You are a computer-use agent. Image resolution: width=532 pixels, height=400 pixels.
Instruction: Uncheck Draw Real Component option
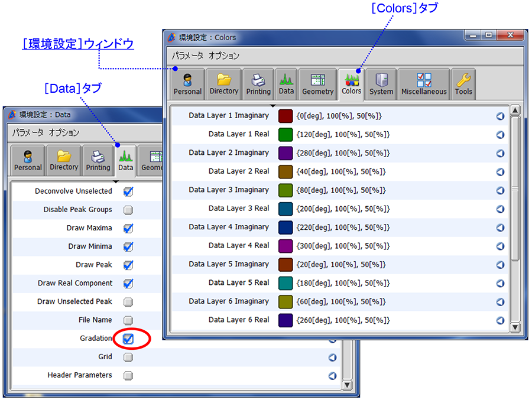[x=128, y=284]
